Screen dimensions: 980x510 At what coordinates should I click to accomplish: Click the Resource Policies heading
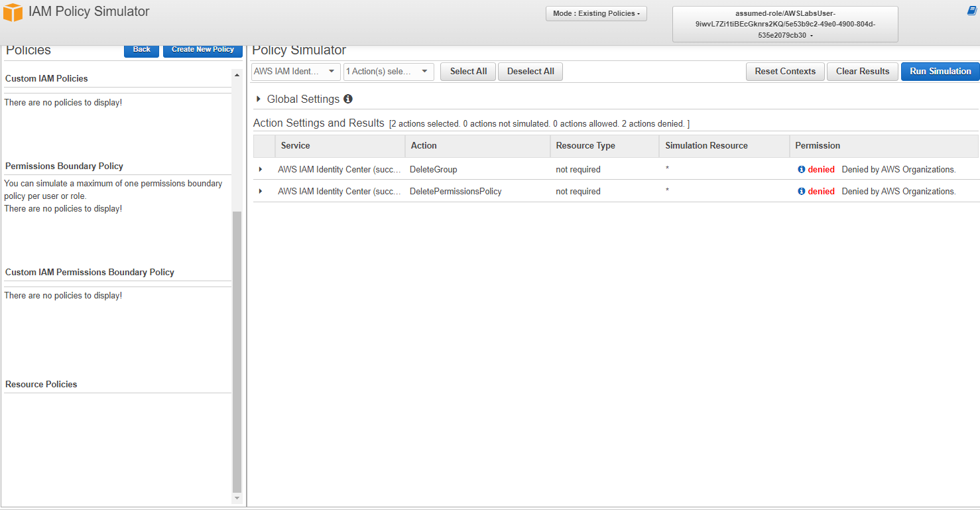point(41,384)
